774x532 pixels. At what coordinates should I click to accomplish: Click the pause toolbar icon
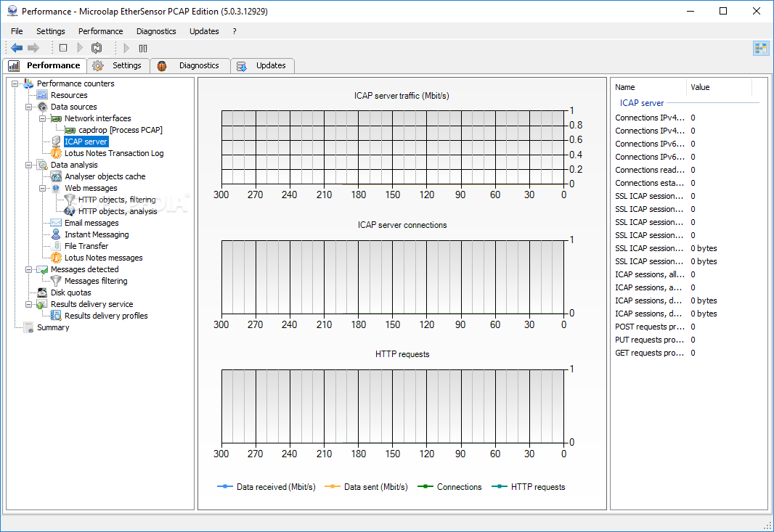click(143, 49)
